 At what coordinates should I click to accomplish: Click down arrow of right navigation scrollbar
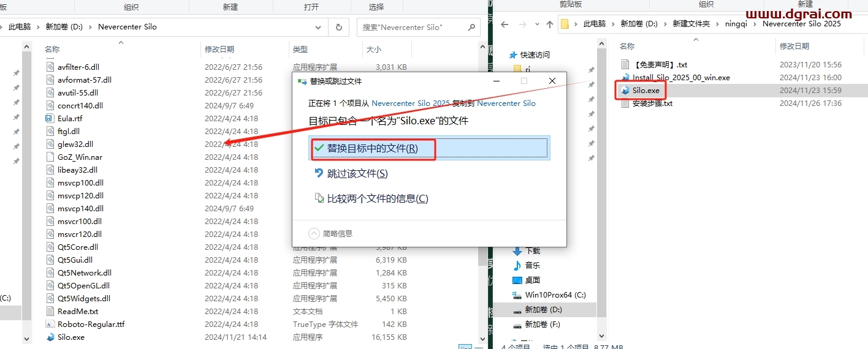coord(601,336)
